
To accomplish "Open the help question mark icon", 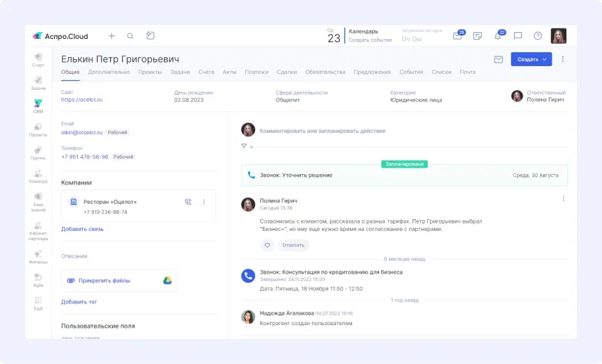I will 538,35.
